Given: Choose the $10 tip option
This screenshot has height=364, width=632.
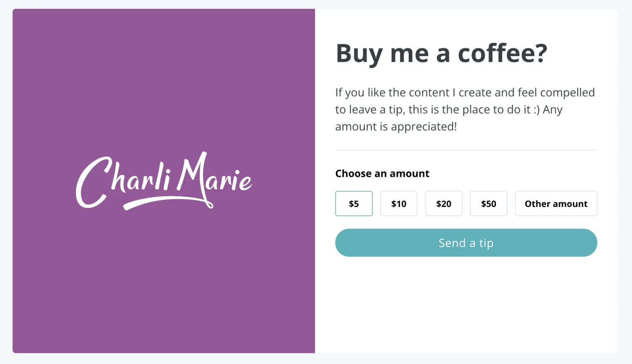Looking at the screenshot, I should pos(399,204).
